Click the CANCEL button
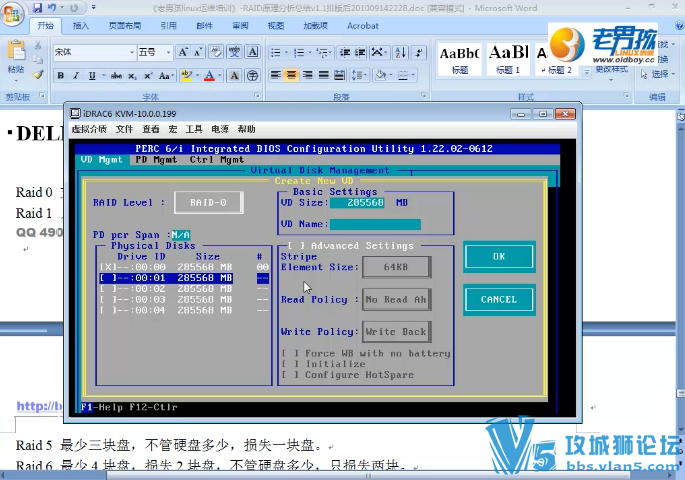 coord(499,300)
